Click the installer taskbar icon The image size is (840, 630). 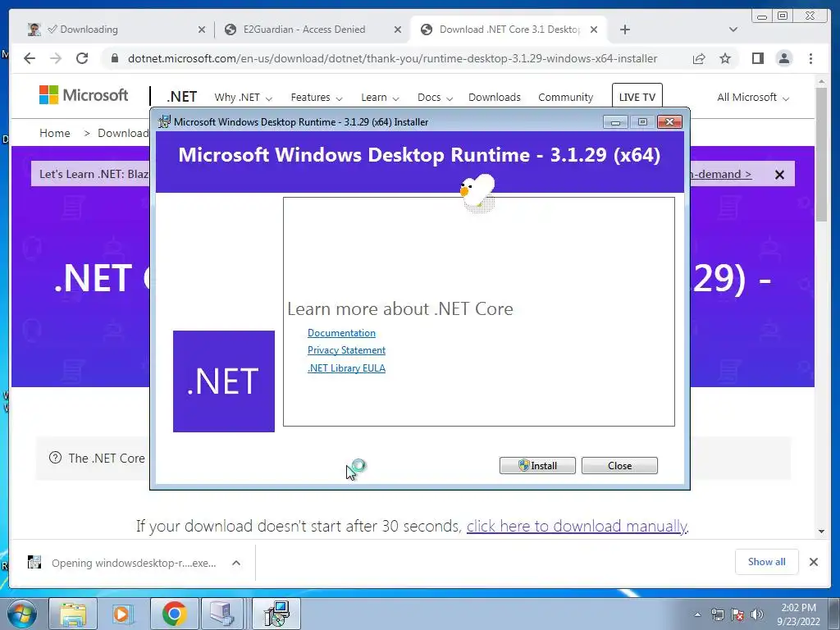tap(276, 614)
